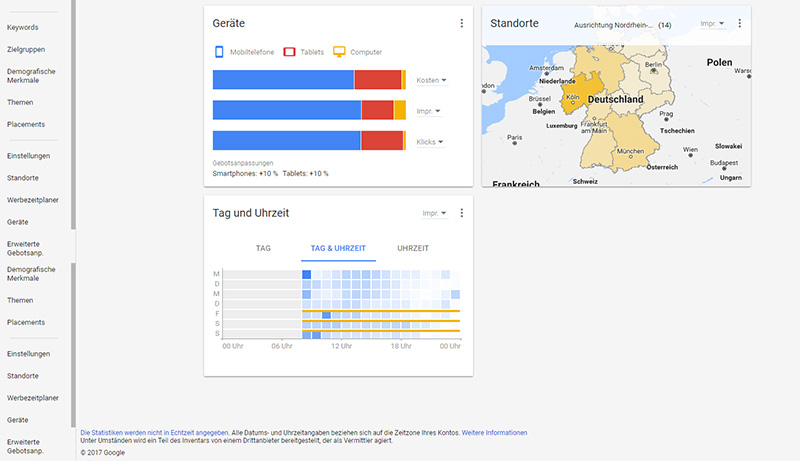This screenshot has height=461, width=800.
Task: Click the dark blue Monday heatmap cell
Action: pos(306,275)
